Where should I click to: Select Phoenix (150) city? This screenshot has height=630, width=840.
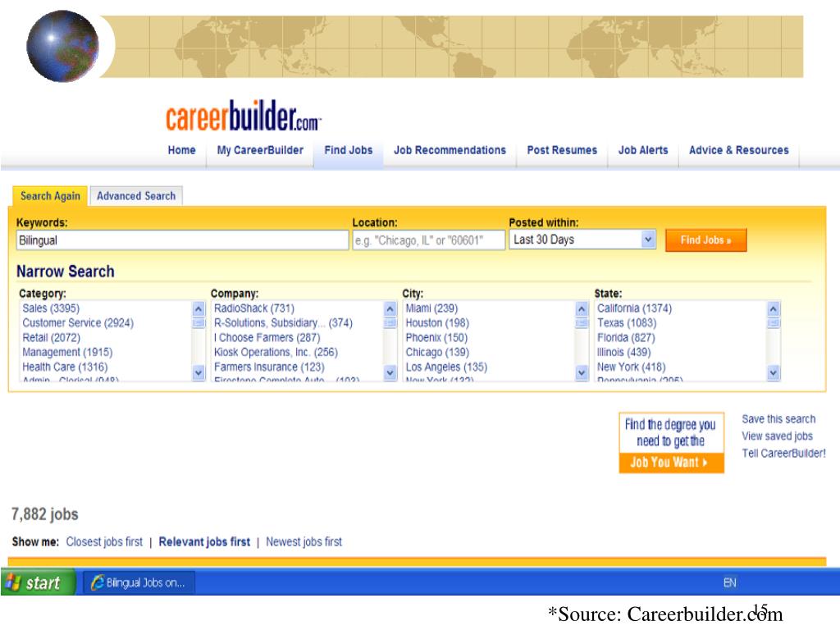[x=436, y=337]
